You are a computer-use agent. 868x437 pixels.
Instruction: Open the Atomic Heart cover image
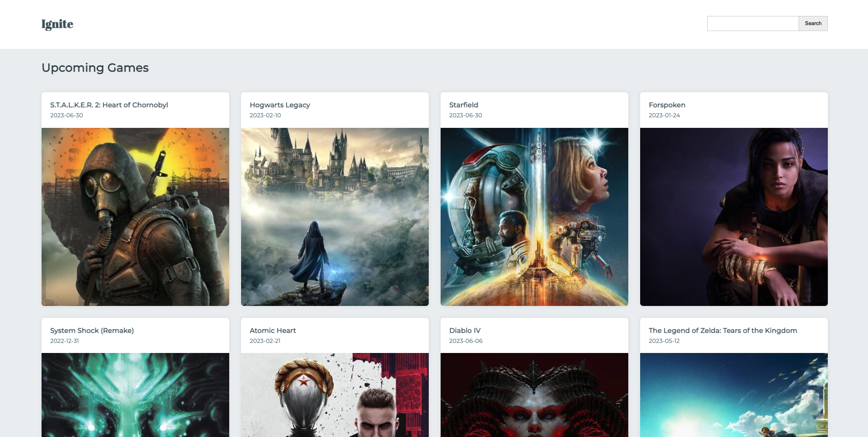click(335, 395)
